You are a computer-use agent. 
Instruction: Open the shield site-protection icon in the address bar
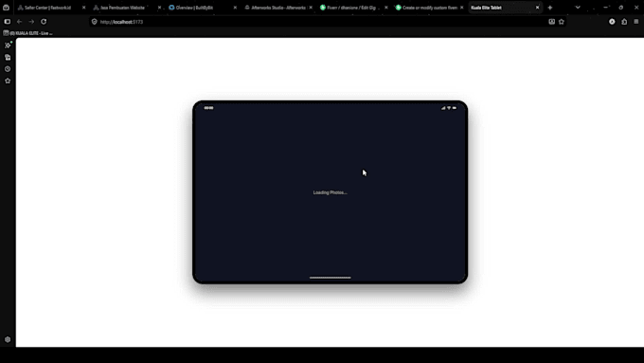click(95, 22)
